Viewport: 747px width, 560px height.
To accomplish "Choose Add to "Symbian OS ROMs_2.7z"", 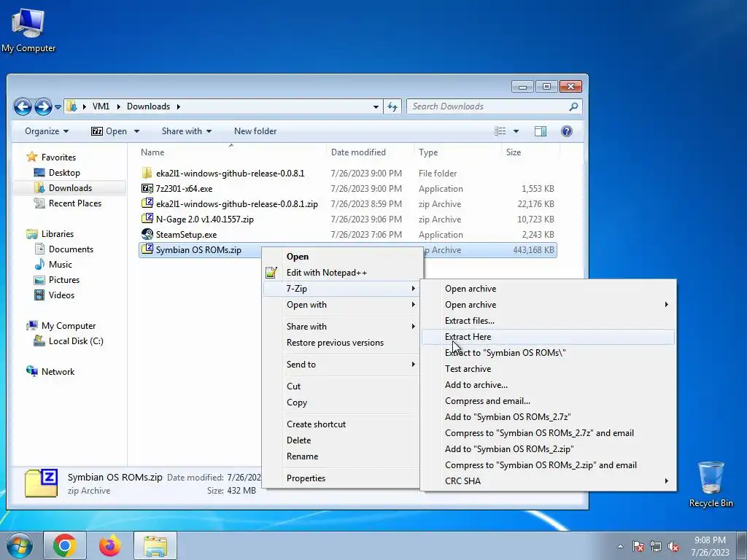I will [x=548, y=416].
